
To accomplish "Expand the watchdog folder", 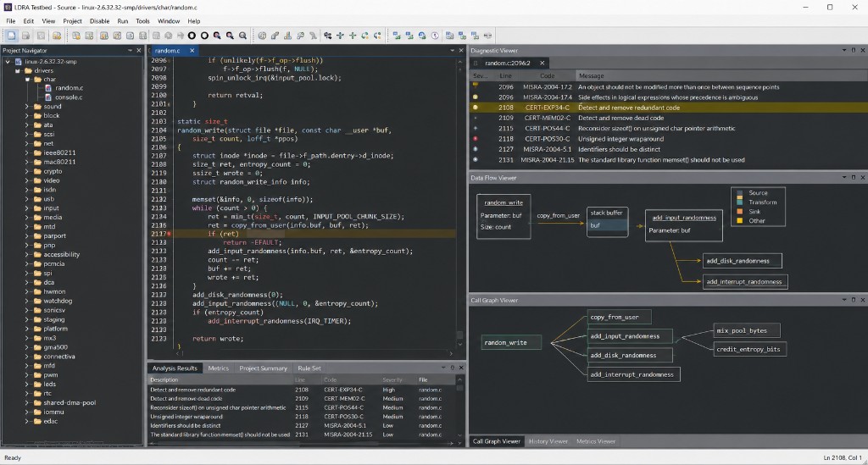I will [26, 301].
